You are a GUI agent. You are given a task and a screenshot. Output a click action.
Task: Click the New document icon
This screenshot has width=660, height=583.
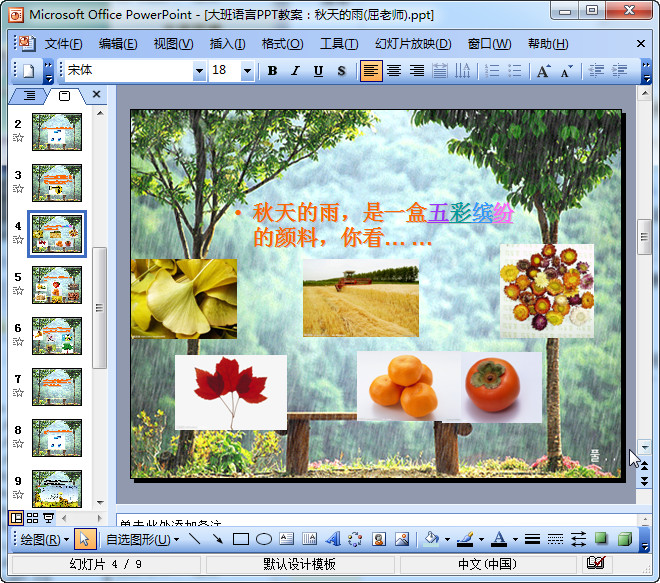pyautogui.click(x=28, y=70)
